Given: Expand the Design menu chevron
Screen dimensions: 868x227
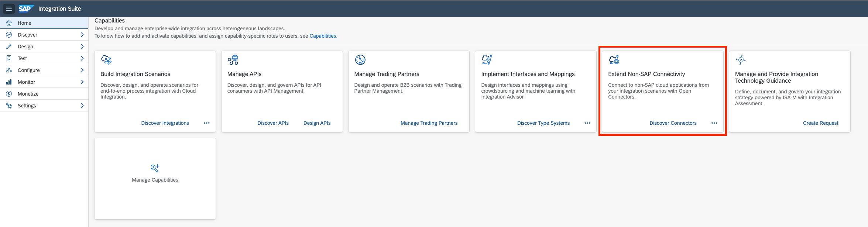Looking at the screenshot, I should [x=82, y=47].
